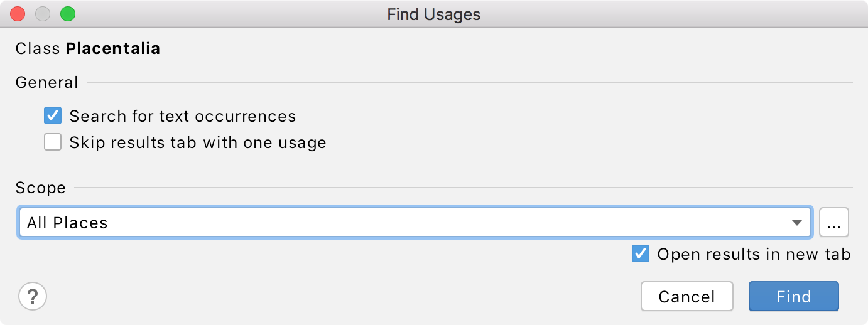868x325 pixels.
Task: Select the General section header
Action: (47, 82)
